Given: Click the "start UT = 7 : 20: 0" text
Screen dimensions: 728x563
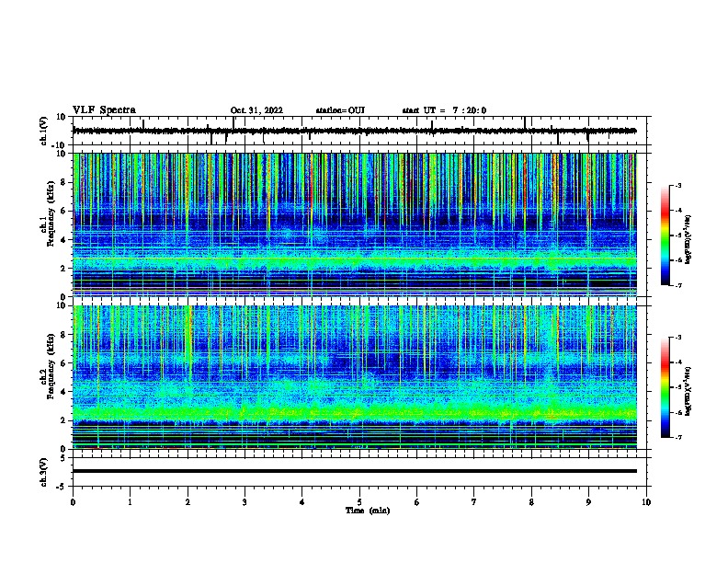Looking at the screenshot, I should pyautogui.click(x=444, y=110).
